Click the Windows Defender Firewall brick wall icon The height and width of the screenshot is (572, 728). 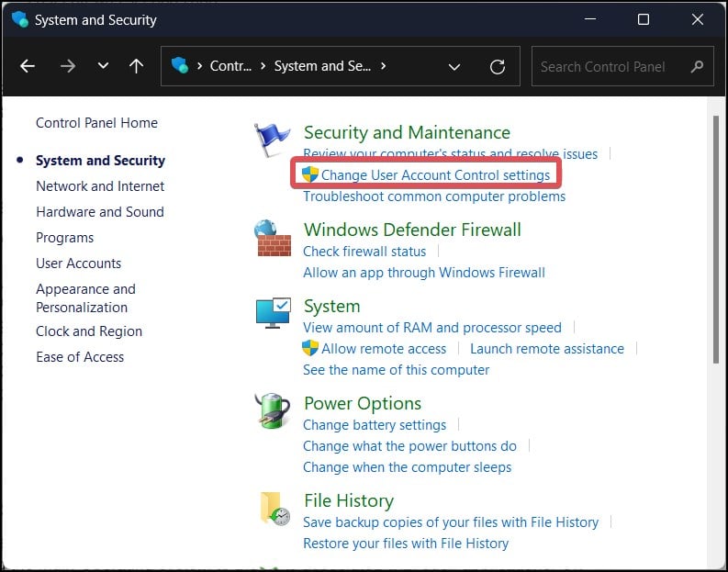click(x=273, y=239)
